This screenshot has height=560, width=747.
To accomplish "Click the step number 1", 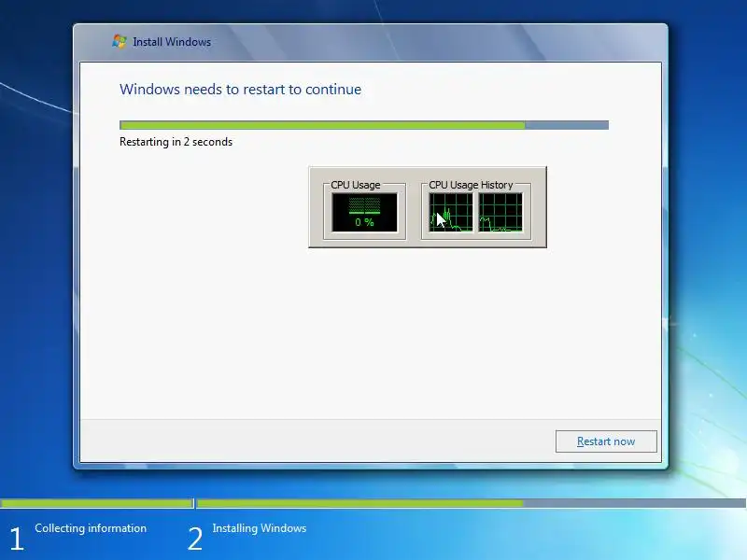I will pyautogui.click(x=17, y=539).
